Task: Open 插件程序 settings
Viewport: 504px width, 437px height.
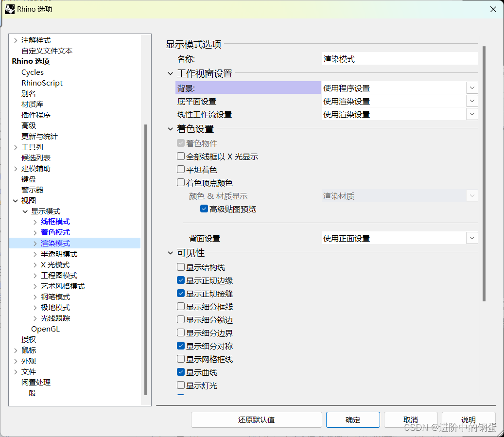Action: tap(35, 115)
